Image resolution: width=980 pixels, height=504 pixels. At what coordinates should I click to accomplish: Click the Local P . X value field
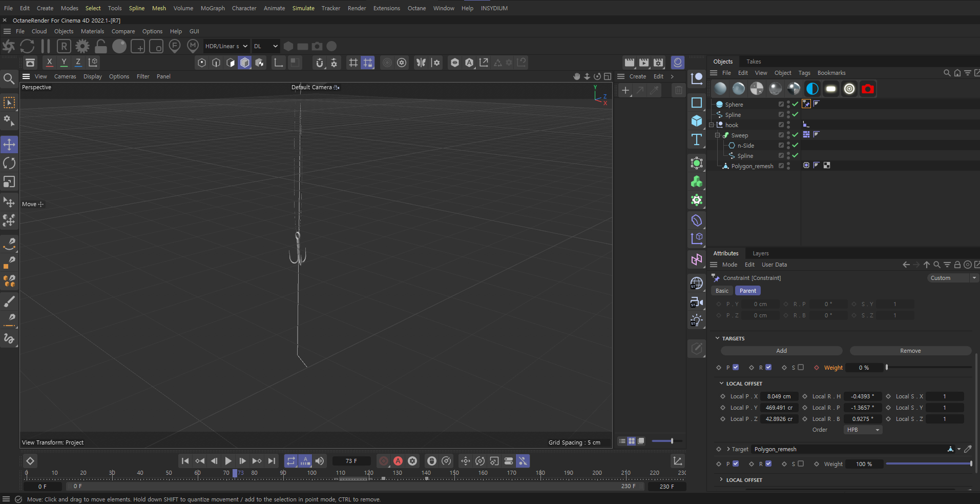(779, 396)
